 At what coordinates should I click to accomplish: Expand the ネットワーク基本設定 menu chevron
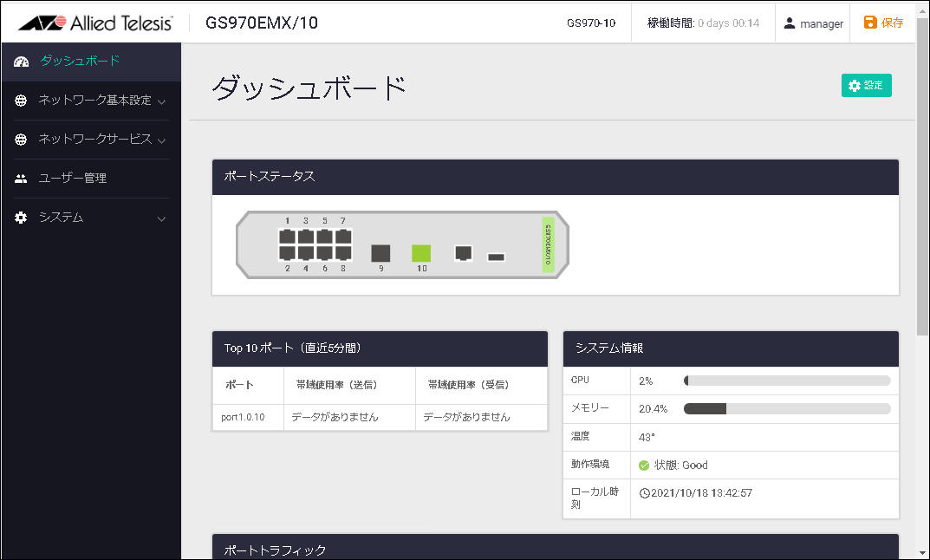[x=161, y=101]
